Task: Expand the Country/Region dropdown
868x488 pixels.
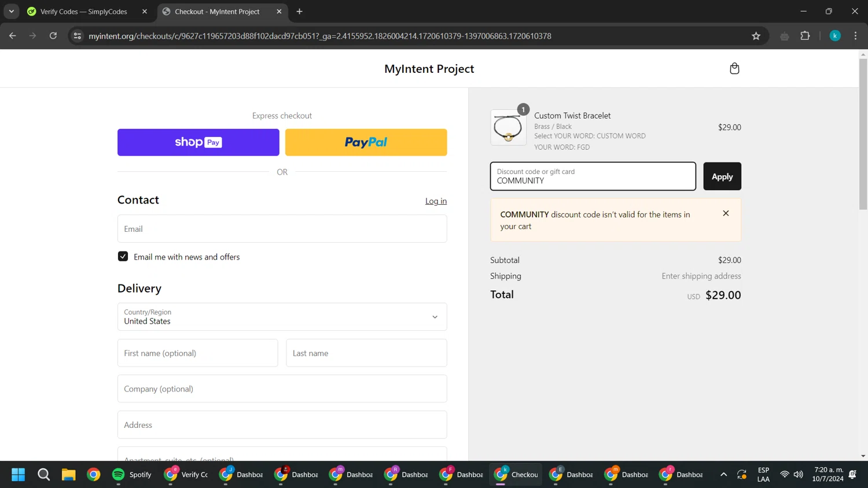Action: 282,317
